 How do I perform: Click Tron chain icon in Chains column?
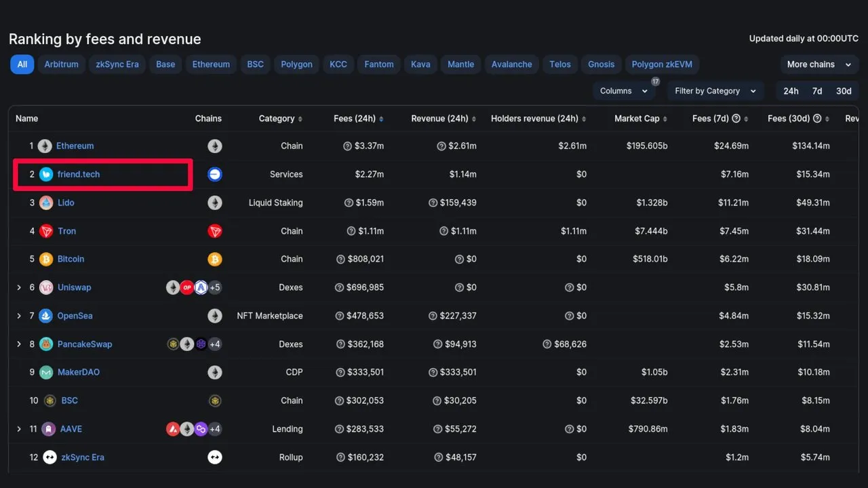[x=215, y=231]
